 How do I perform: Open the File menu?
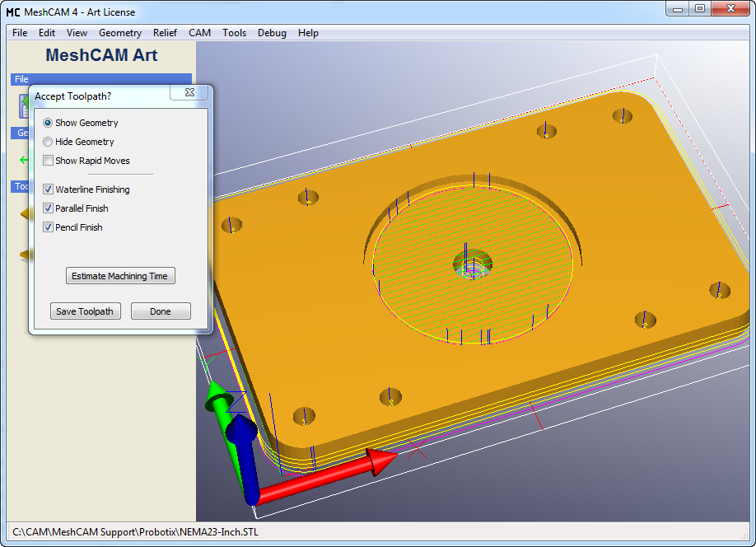20,33
